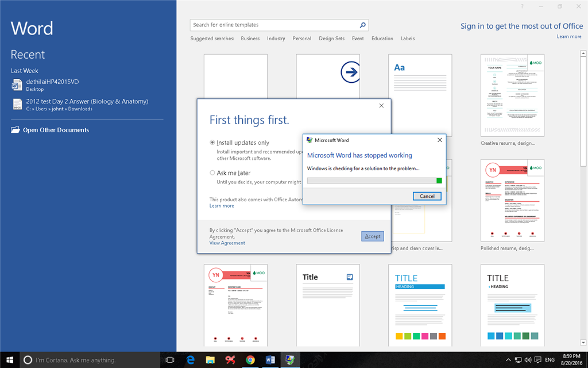The height and width of the screenshot is (368, 588).
Task: Click Open Other Documents link
Action: click(x=56, y=130)
